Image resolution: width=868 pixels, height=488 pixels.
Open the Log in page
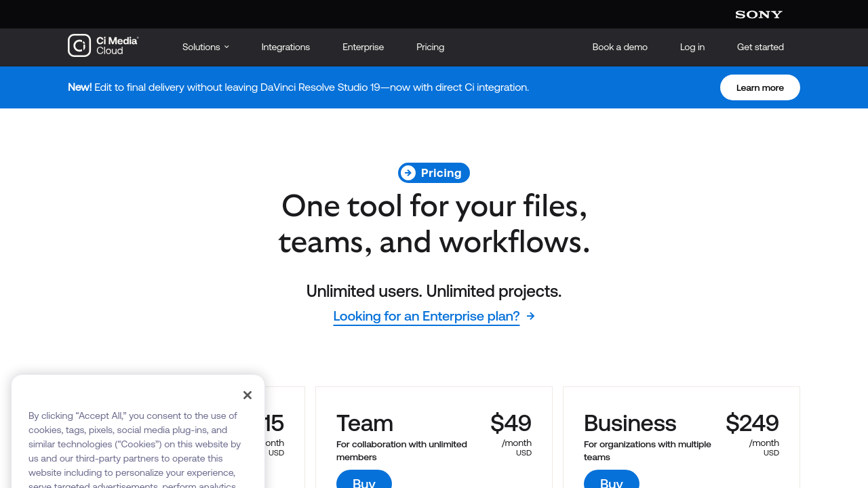click(x=692, y=47)
